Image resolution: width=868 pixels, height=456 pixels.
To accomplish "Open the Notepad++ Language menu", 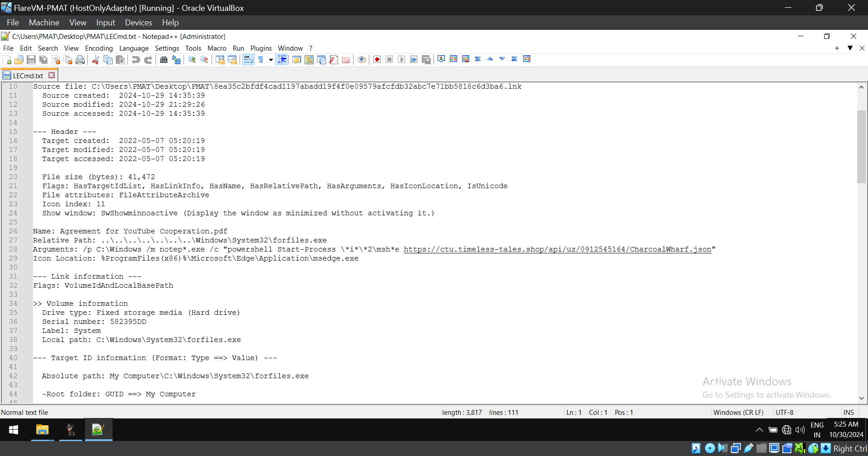I will [134, 48].
